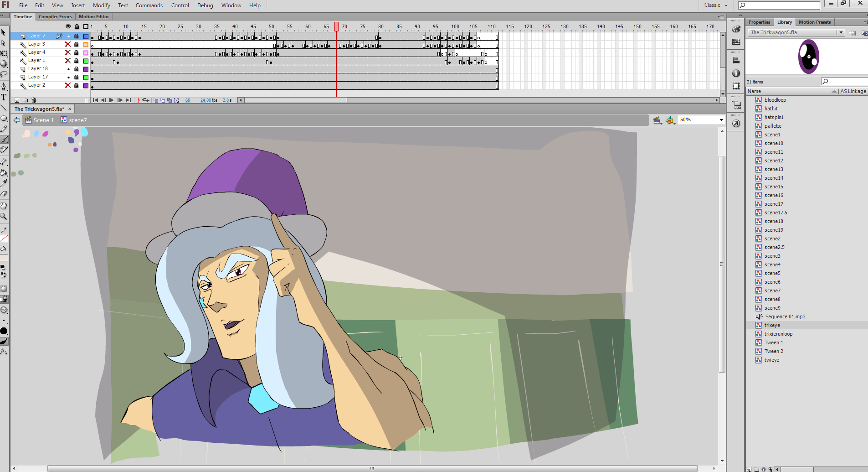This screenshot has height=472, width=868.
Task: Go back to Scene 1 in breadcrumb
Action: [x=43, y=120]
